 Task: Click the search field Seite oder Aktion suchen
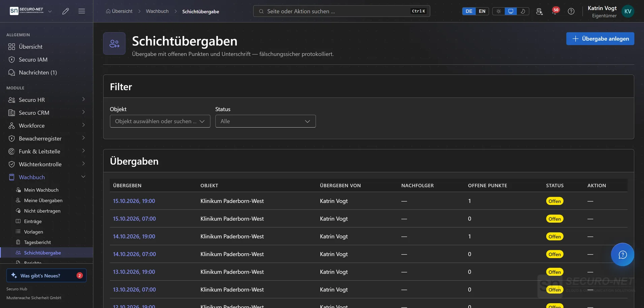coord(342,11)
